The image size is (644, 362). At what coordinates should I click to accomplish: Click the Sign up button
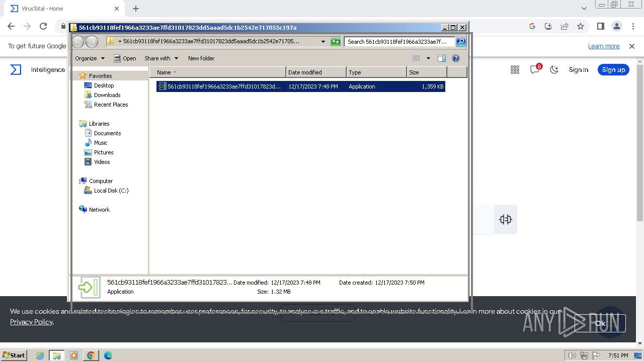[x=613, y=70]
